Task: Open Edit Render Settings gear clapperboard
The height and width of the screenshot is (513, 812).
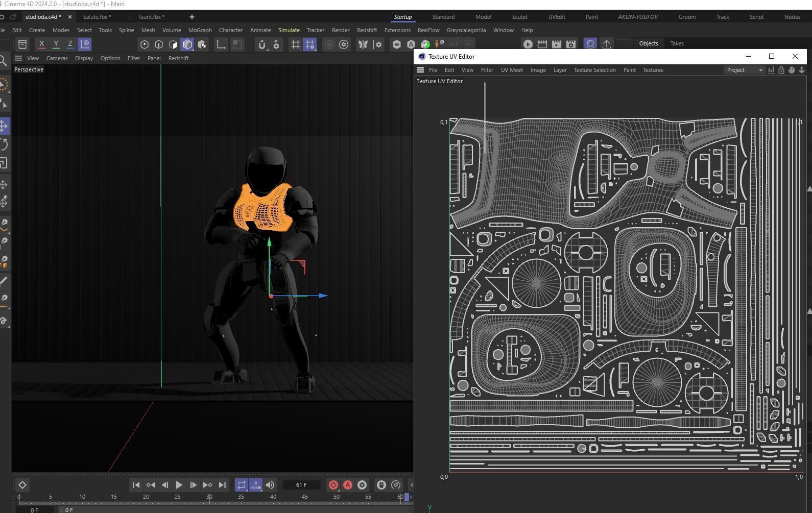Action: (x=571, y=44)
